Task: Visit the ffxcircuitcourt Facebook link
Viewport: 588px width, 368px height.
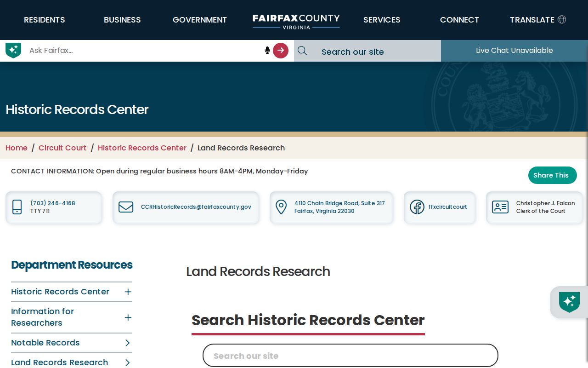Action: coord(447,207)
